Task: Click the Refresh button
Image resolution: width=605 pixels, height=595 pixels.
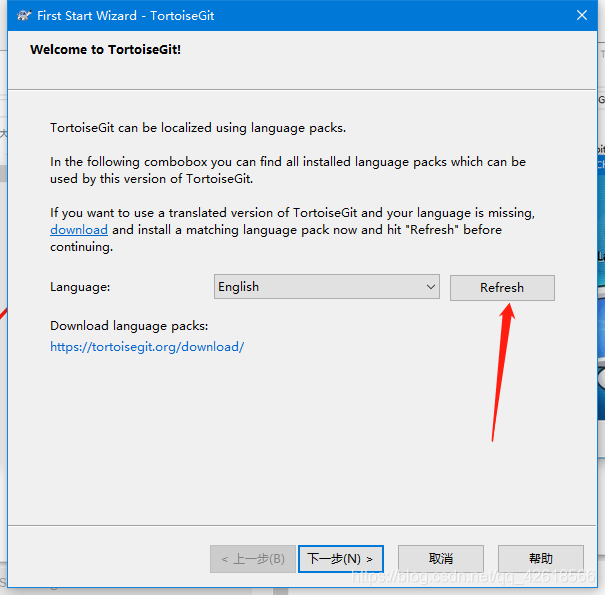Action: [502, 287]
